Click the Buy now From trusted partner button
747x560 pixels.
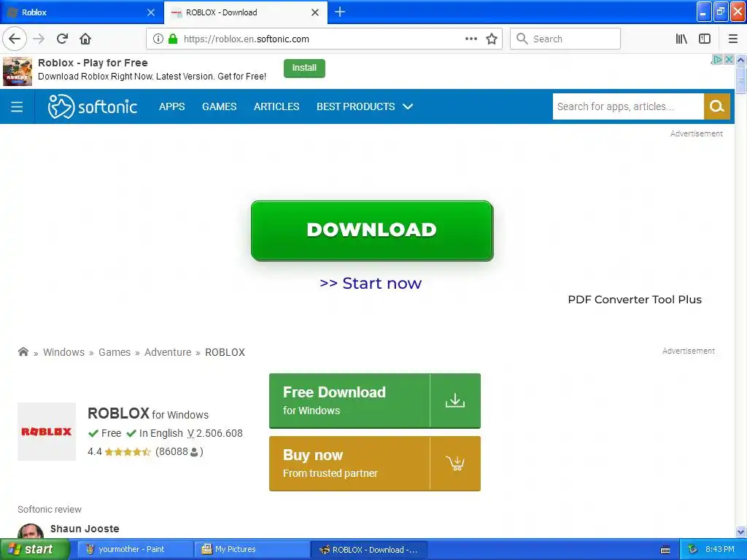pyautogui.click(x=374, y=463)
